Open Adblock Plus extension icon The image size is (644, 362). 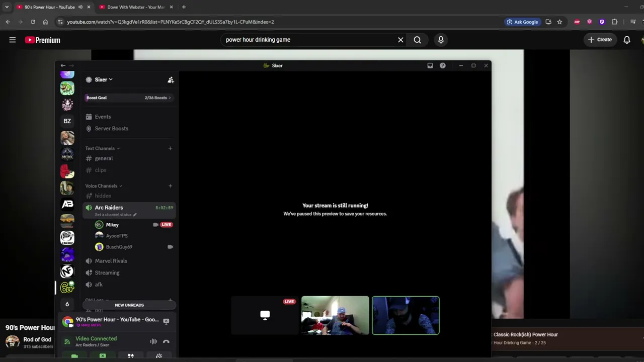pyautogui.click(x=577, y=22)
